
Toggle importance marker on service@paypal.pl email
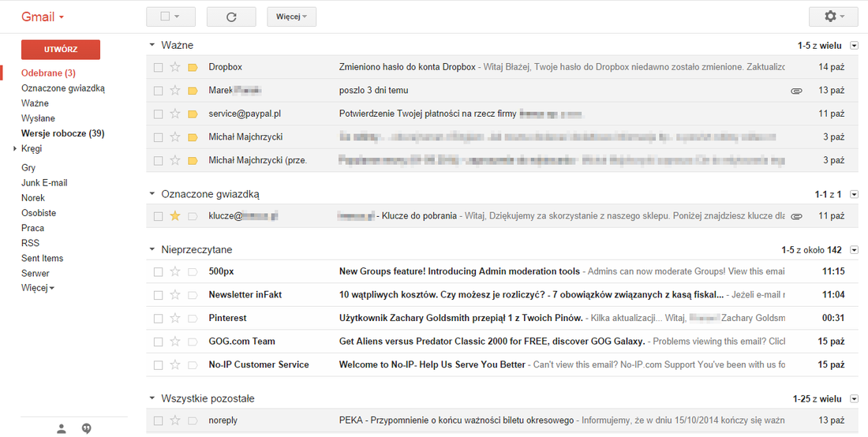(193, 114)
